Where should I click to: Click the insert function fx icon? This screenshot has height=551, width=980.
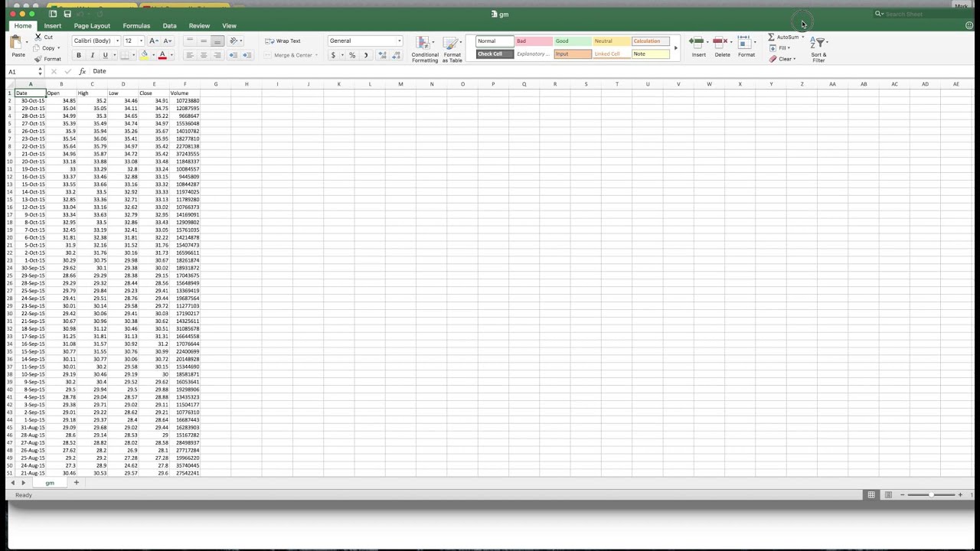click(82, 71)
